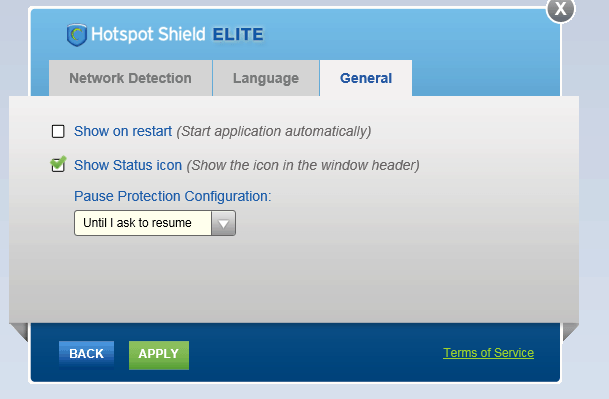Screen dimensions: 609x399
Task: Close the settings dialog with the X icon
Action: (x=560, y=9)
